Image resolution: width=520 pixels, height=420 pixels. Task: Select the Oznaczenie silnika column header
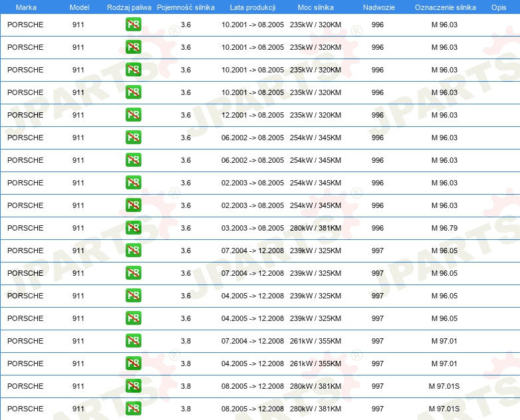pos(445,7)
